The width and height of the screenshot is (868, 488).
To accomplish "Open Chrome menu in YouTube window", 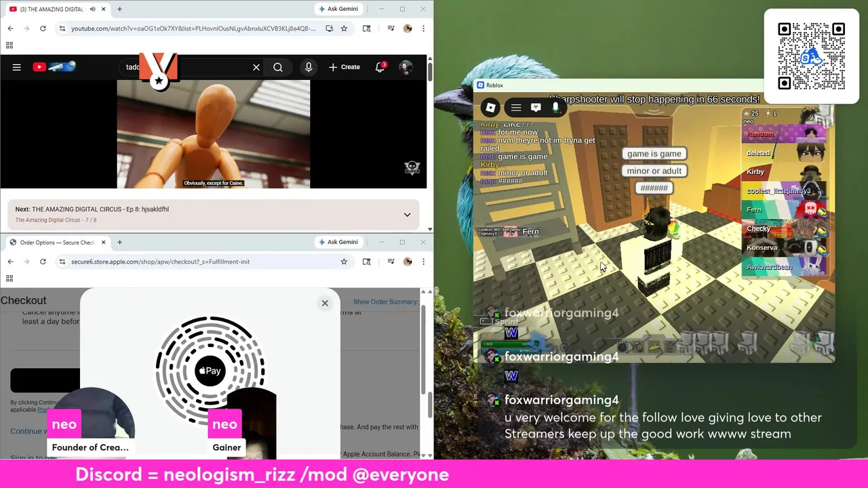I will tap(423, 28).
